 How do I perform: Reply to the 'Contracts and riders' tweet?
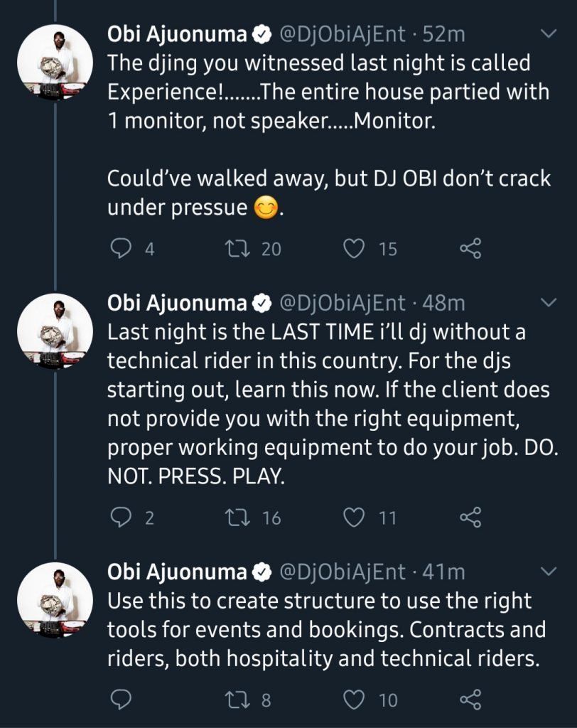click(x=122, y=700)
